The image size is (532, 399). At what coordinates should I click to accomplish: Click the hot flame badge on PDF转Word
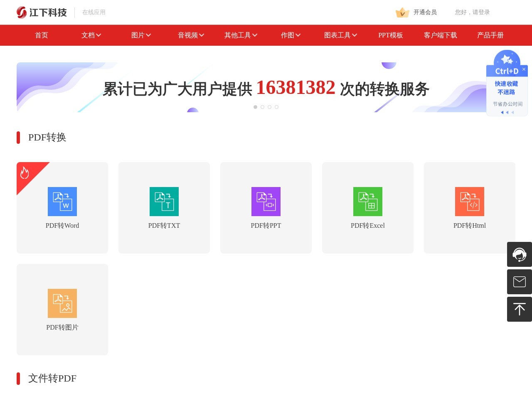pos(25,172)
